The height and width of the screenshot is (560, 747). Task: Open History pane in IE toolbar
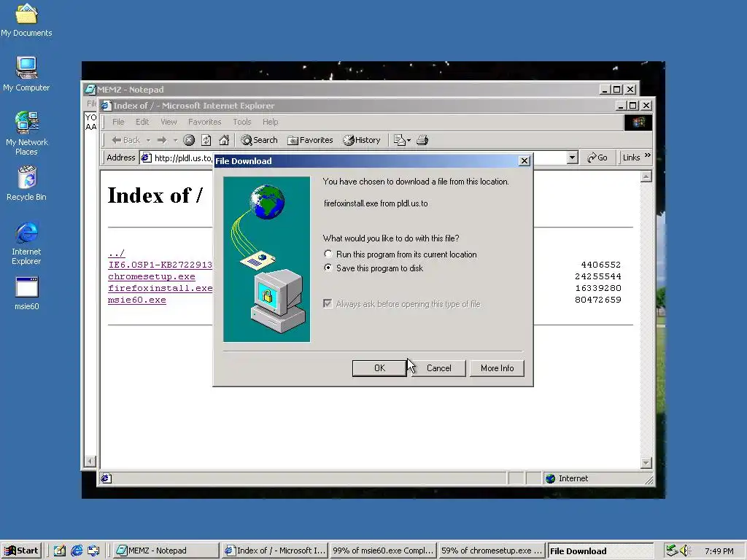click(x=362, y=140)
